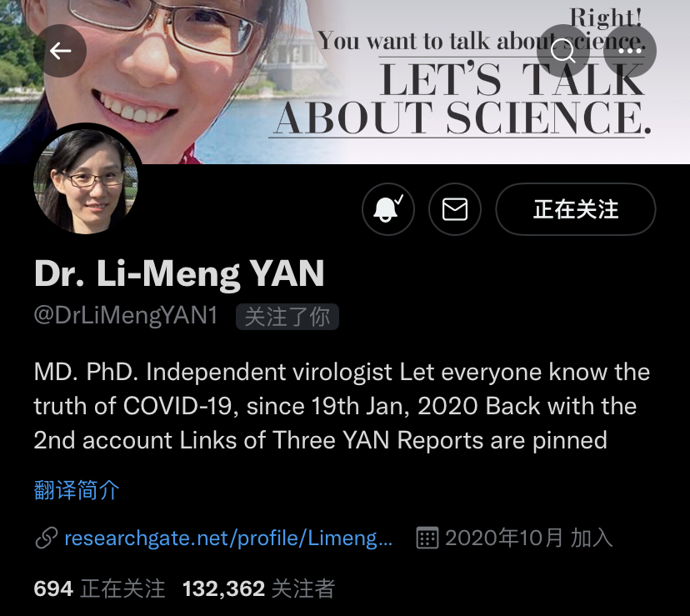Click 翻译简介 to translate bio
This screenshot has width=690, height=616.
pyautogui.click(x=77, y=490)
